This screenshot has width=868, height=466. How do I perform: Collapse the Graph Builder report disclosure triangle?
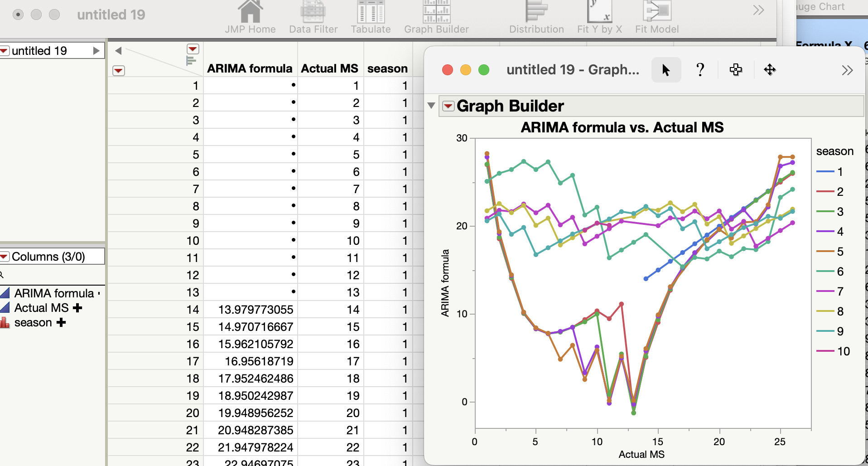click(430, 105)
